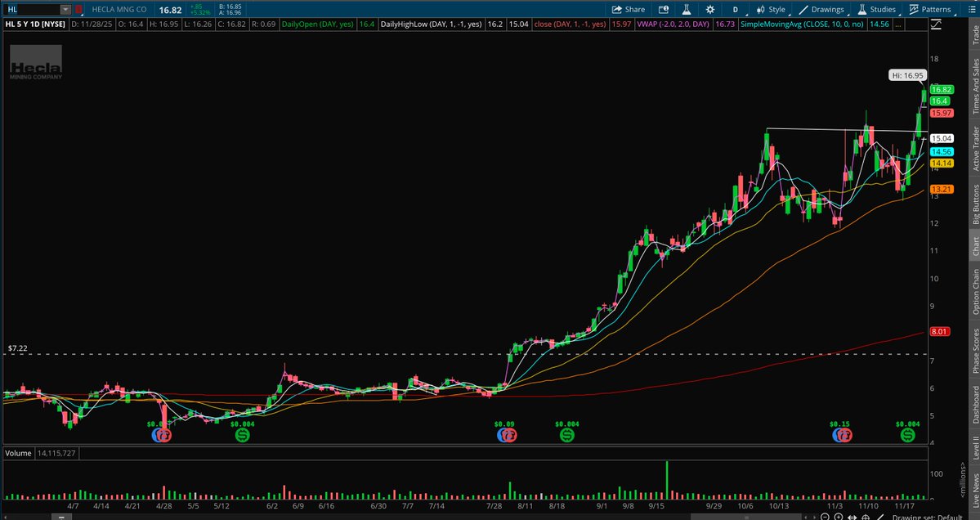Select the Dashboard side tab
Image resolution: width=980 pixels, height=520 pixels.
point(975,404)
